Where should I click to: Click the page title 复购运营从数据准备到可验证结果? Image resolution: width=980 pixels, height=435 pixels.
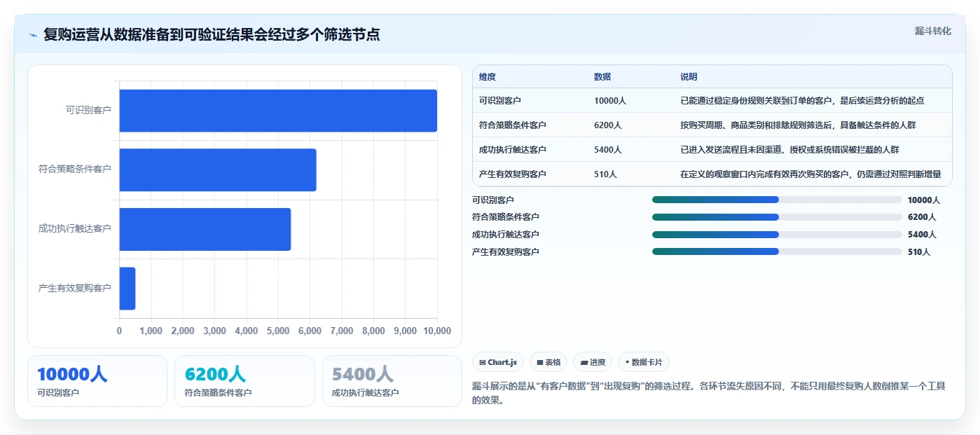point(212,34)
